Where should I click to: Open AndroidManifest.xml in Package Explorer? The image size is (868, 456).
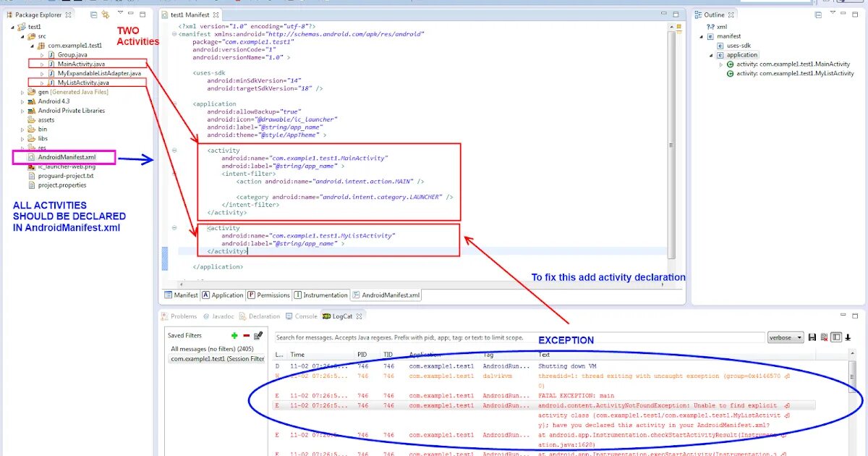point(61,157)
